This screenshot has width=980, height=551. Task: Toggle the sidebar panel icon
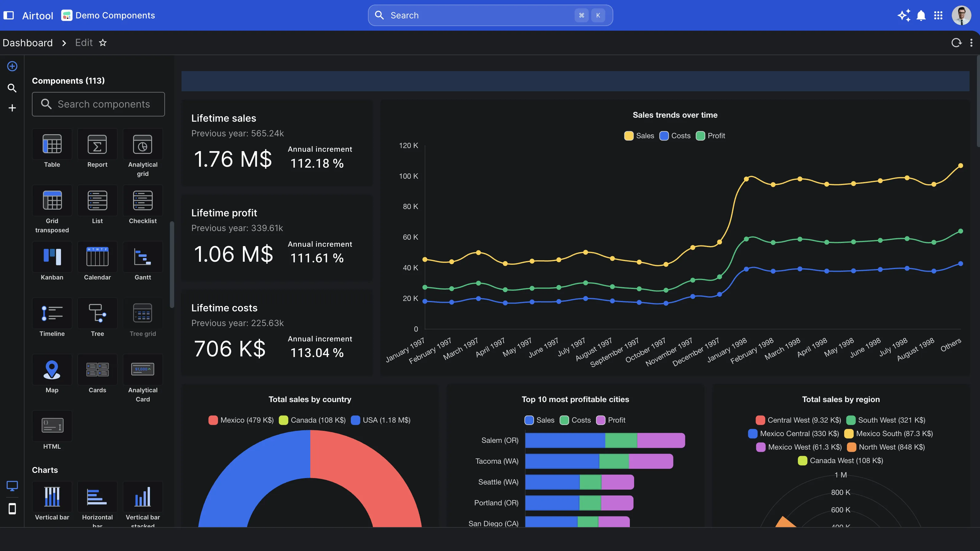pos(8,15)
